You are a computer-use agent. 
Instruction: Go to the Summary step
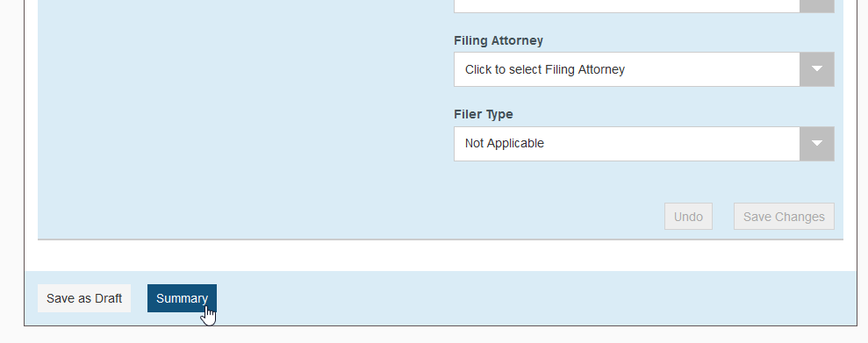[x=182, y=298]
